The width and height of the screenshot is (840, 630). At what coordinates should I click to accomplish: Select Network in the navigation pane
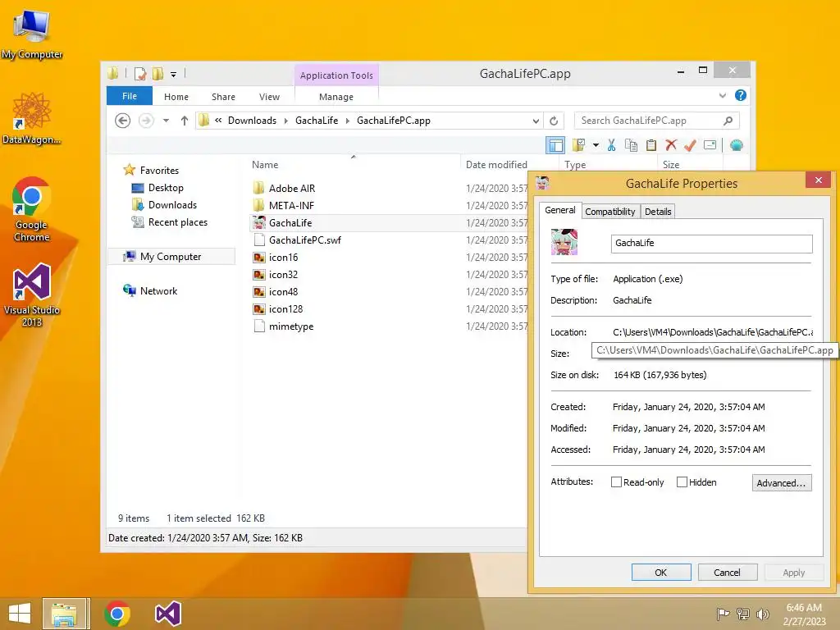pyautogui.click(x=158, y=291)
